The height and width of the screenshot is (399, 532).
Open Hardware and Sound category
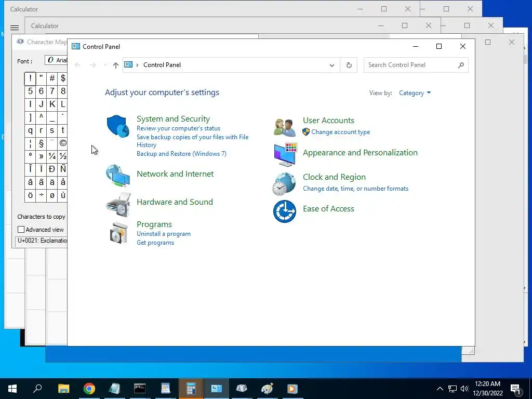pos(175,202)
